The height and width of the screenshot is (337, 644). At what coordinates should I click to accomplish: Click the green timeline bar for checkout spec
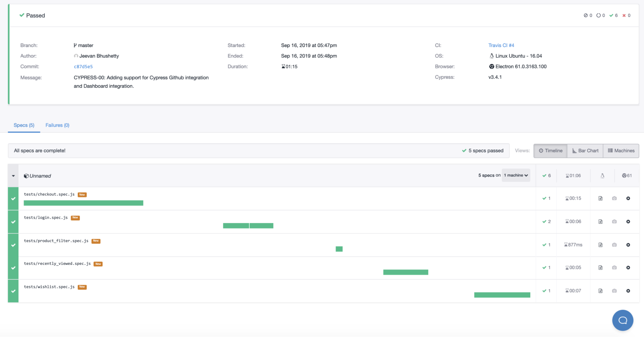click(x=83, y=203)
